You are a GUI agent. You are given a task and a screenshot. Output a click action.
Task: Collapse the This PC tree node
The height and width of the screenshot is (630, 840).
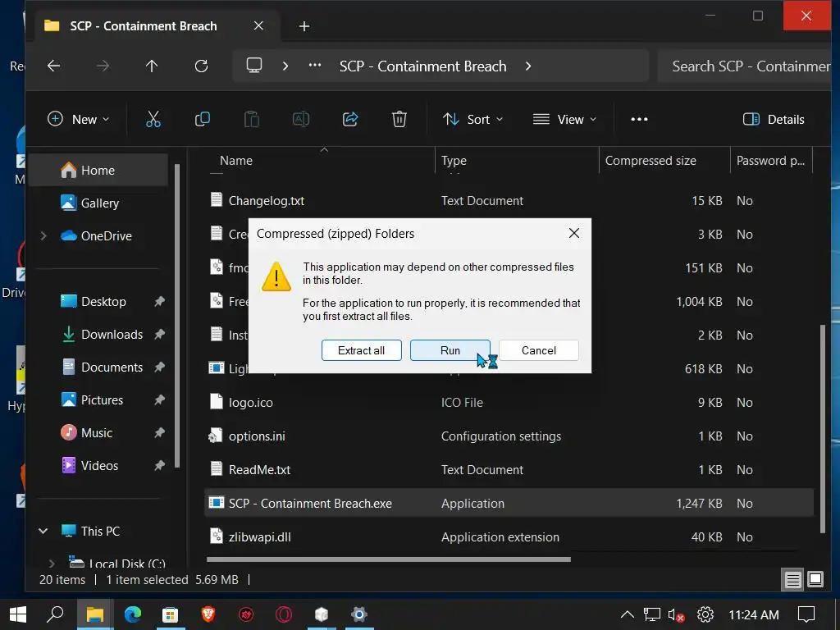click(43, 531)
